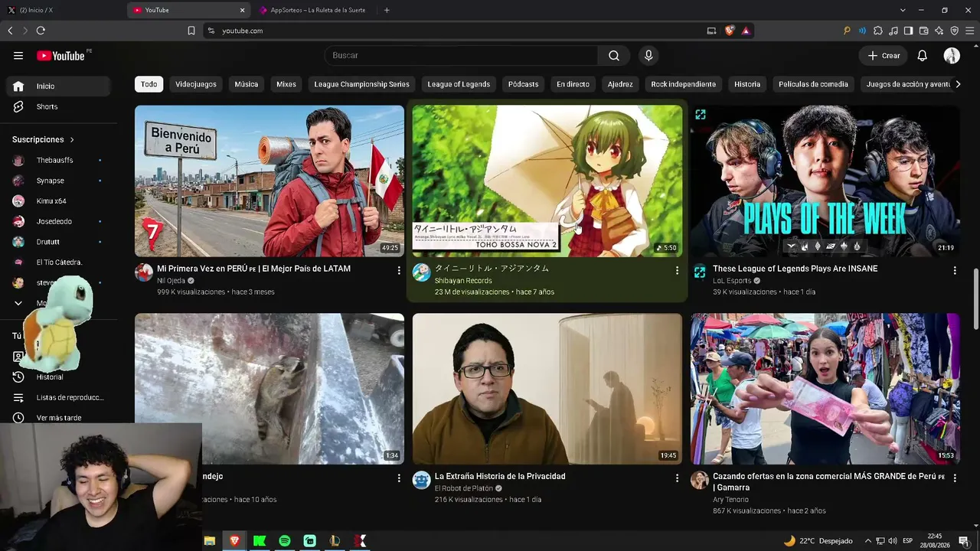Open Brave Rewards triangle icon
This screenshot has height=551, width=980.
(x=746, y=31)
